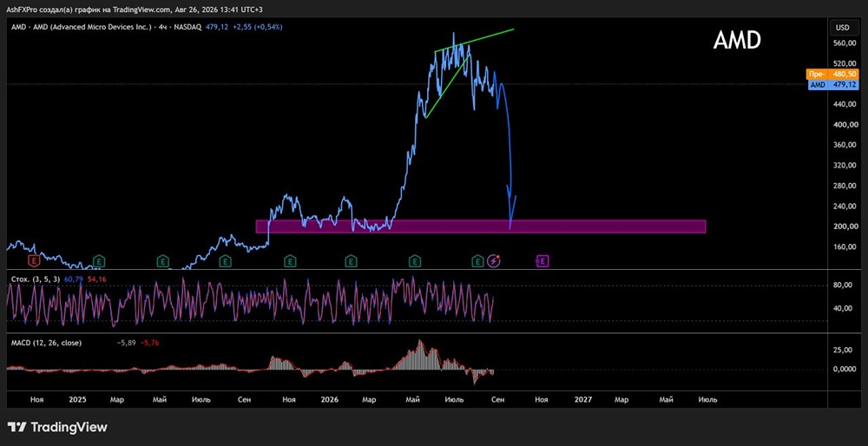Viewport: 868px width, 446px height.
Task: Open the USD currency selector
Action: (842, 27)
